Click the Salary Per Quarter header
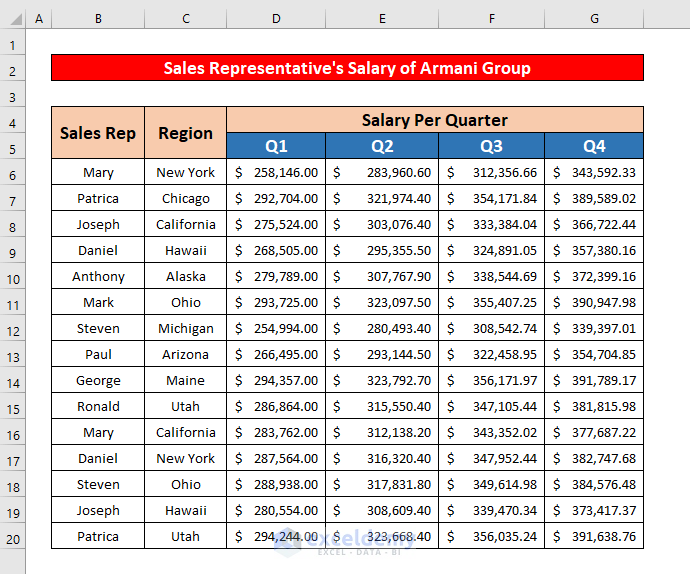The width and height of the screenshot is (690, 574). pos(434,120)
